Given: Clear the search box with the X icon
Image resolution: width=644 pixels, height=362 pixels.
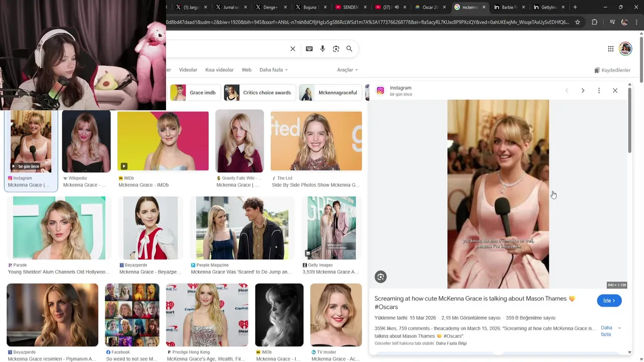Looking at the screenshot, I should coord(292,49).
